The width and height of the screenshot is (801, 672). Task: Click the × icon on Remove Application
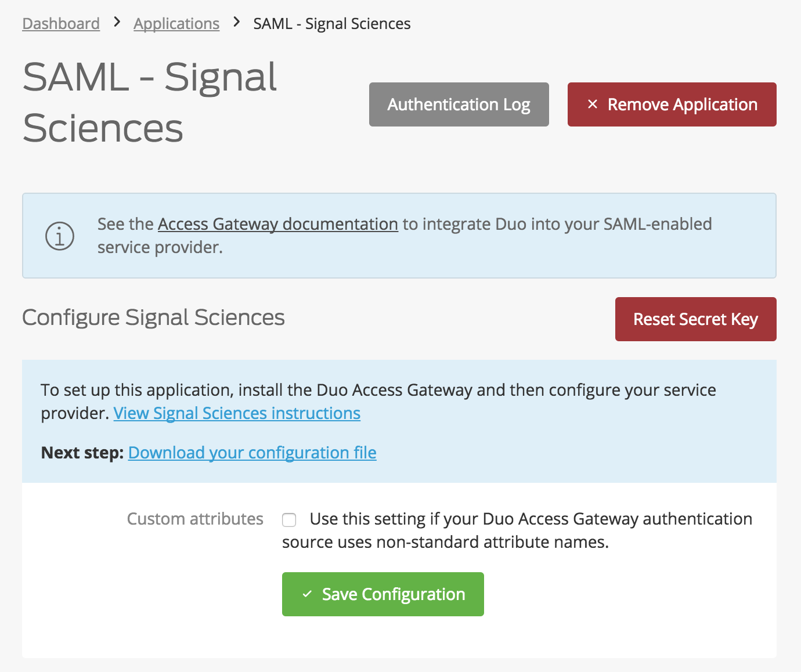click(x=593, y=104)
